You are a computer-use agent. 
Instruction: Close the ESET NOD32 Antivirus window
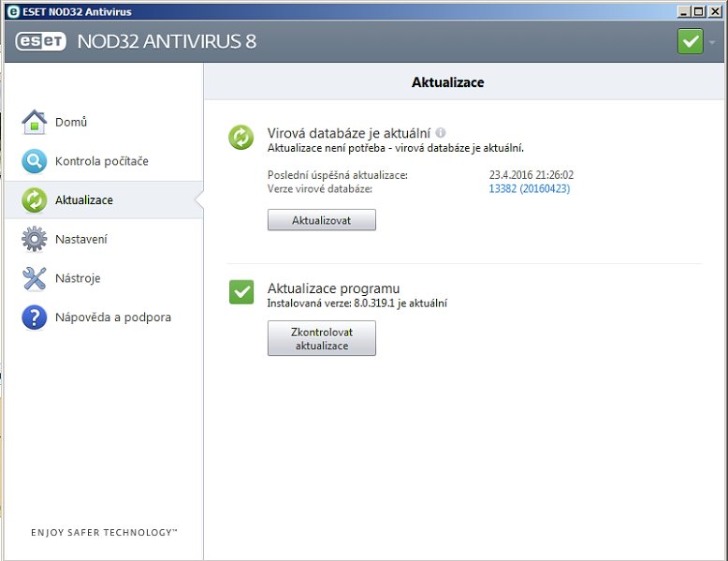[715, 11]
